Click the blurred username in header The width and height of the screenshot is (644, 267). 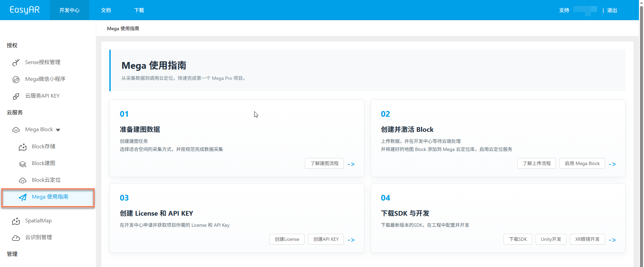[585, 10]
